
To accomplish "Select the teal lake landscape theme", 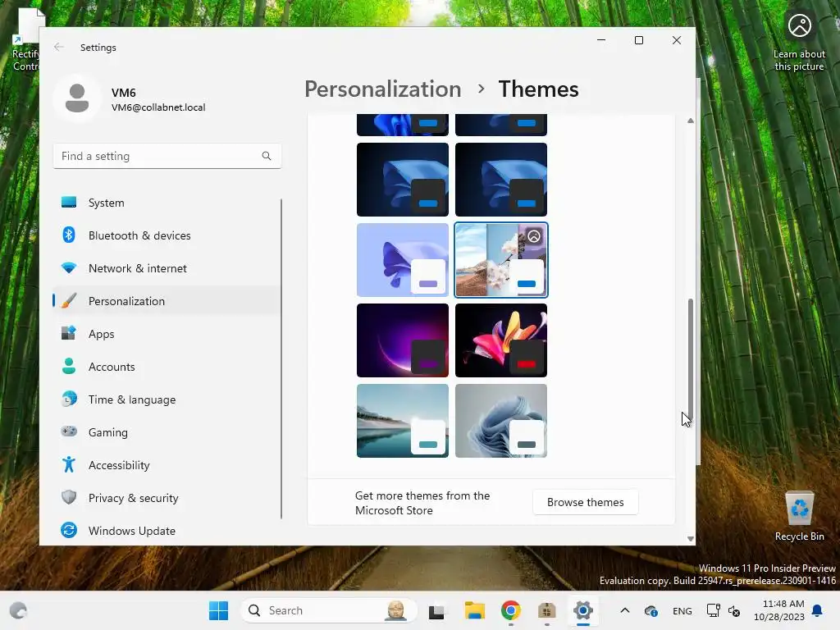I will pos(402,421).
